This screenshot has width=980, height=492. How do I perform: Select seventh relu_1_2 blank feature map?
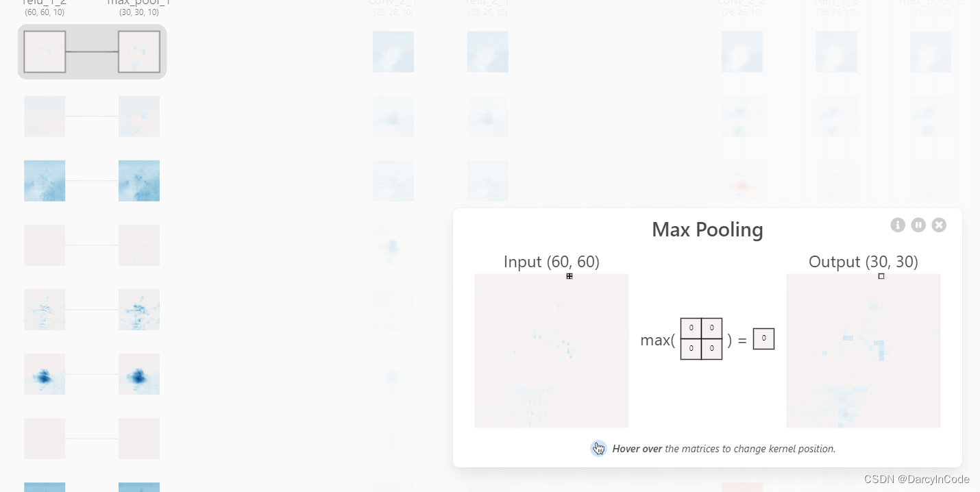coord(45,438)
